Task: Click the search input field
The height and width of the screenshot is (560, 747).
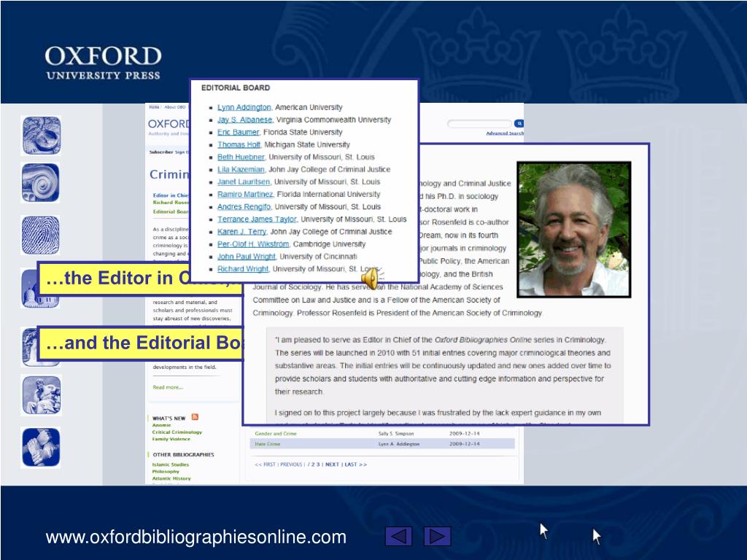Action: [480, 124]
